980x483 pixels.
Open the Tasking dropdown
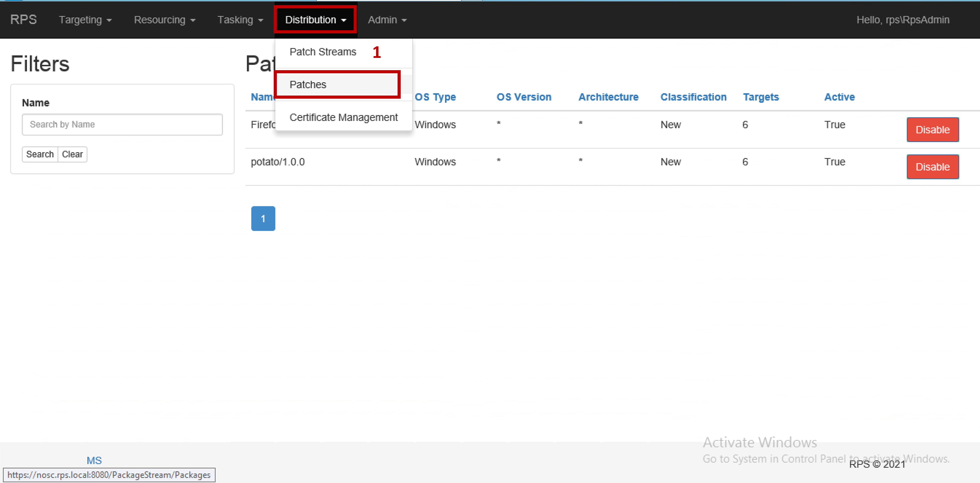point(240,20)
